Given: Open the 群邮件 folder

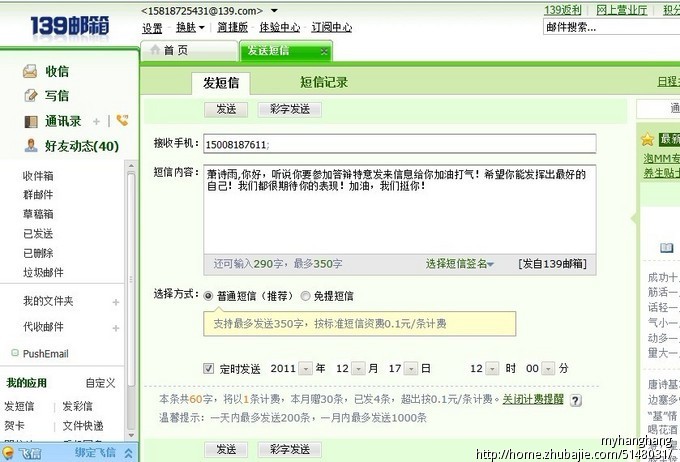Looking at the screenshot, I should pyautogui.click(x=38, y=195).
